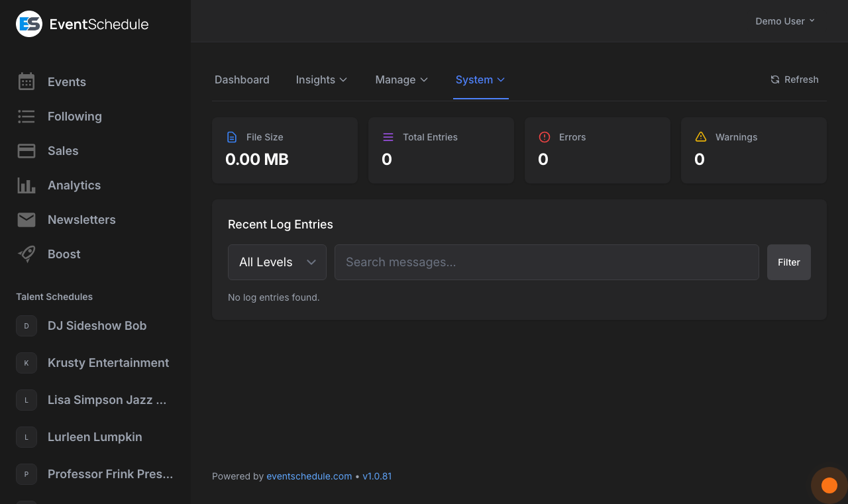
Task: Open the Sales credit card icon
Action: click(x=26, y=151)
